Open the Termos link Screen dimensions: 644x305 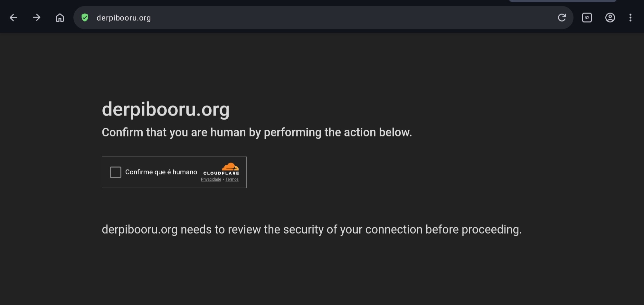tap(232, 180)
